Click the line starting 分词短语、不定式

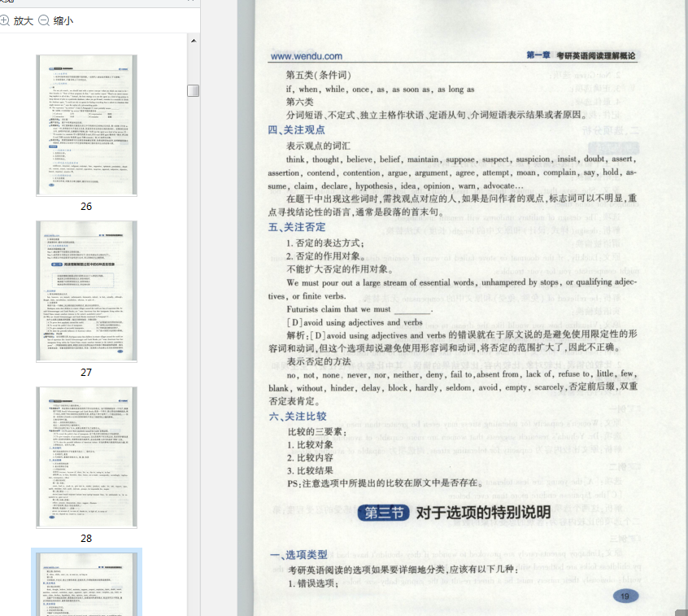coord(436,115)
